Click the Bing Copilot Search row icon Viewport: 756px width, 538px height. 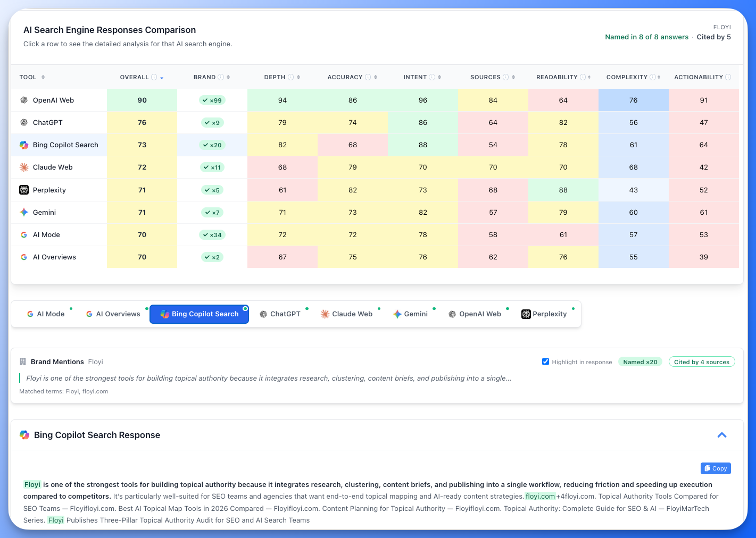(24, 145)
